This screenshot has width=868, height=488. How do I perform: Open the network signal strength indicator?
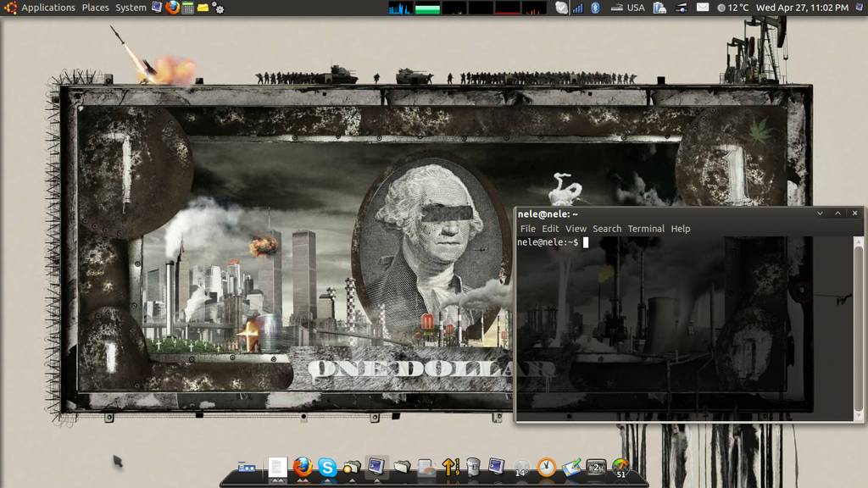pos(577,8)
